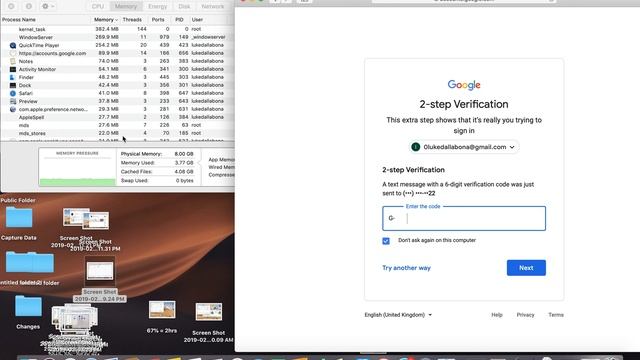This screenshot has height=360, width=640.
Task: Select the kernel_task process row
Action: click(118, 29)
